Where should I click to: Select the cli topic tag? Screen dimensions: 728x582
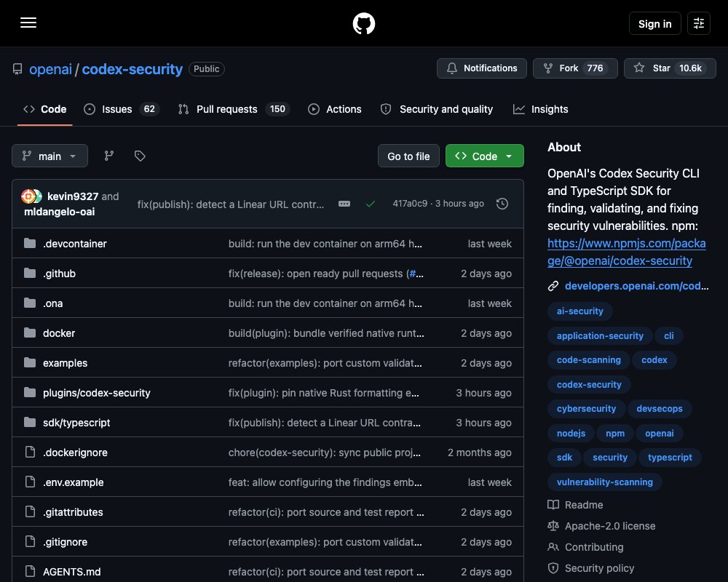tap(668, 335)
